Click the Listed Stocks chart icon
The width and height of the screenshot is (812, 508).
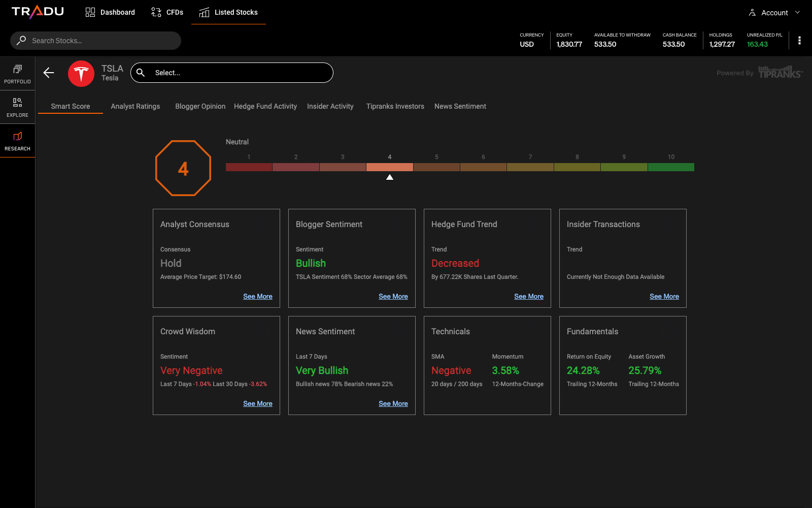tap(205, 12)
